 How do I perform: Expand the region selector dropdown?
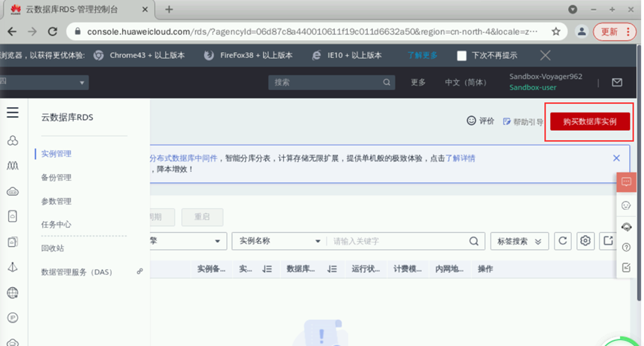pyautogui.click(x=44, y=83)
